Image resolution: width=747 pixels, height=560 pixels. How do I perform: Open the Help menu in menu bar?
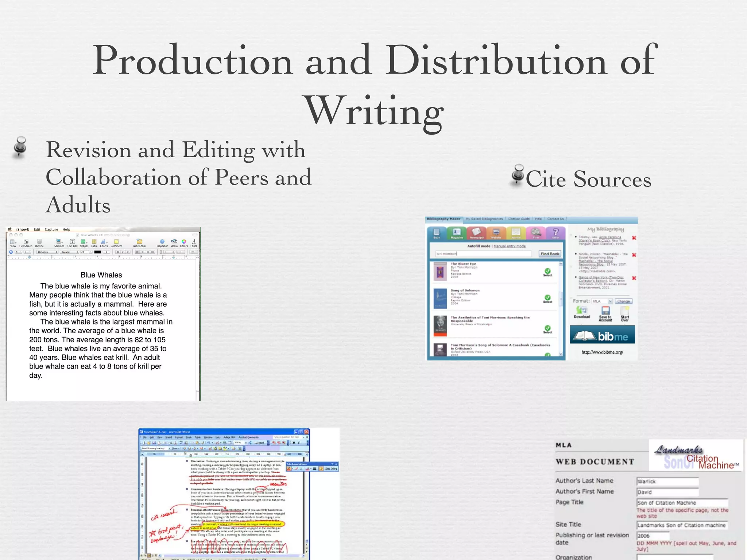(x=66, y=229)
